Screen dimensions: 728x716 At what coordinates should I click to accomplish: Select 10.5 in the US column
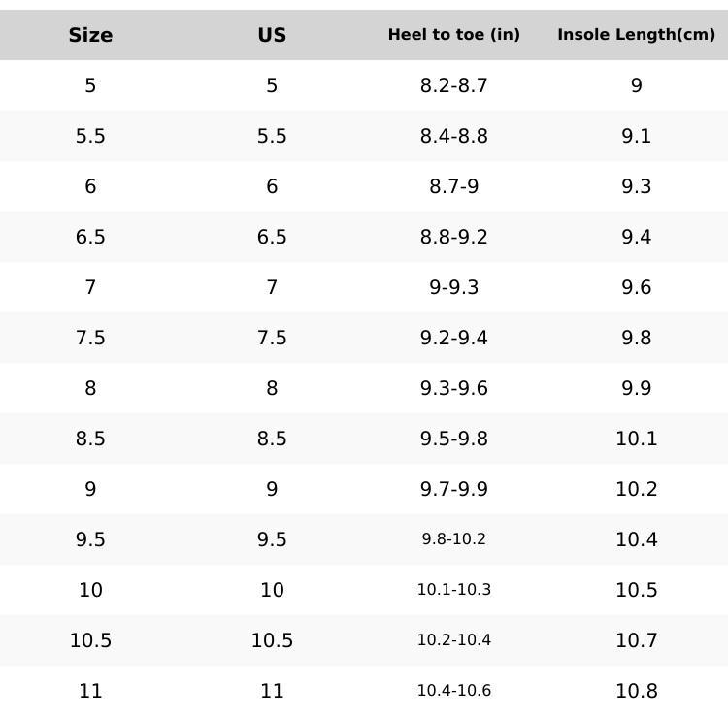pyautogui.click(x=272, y=640)
